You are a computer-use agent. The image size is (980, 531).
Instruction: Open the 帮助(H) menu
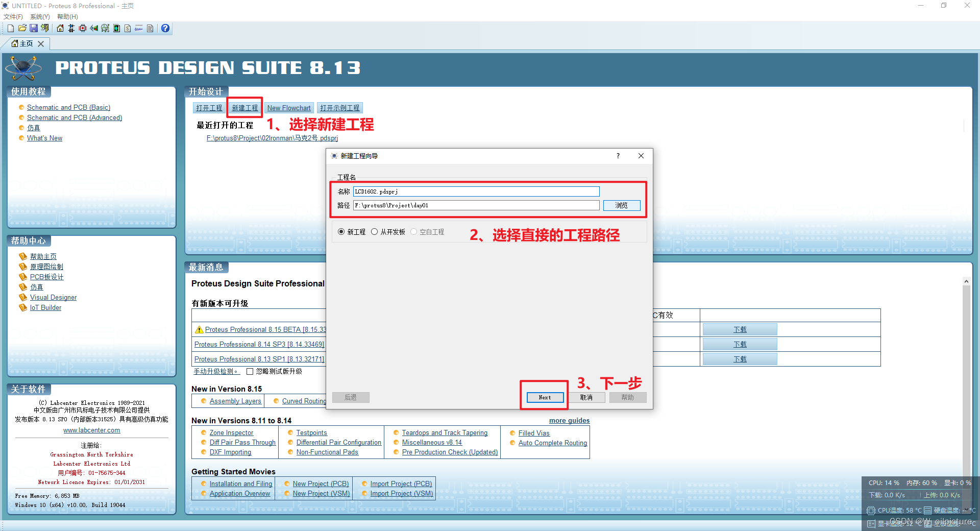tap(67, 17)
